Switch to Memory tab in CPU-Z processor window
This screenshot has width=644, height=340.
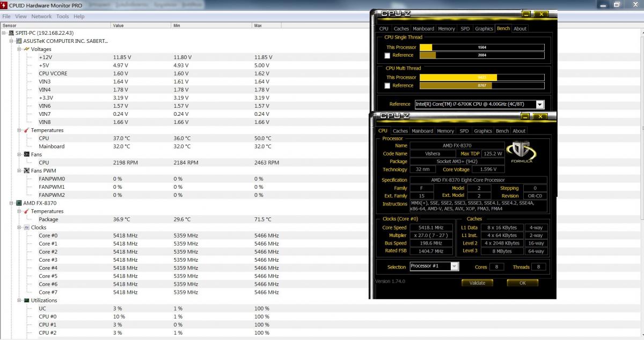[x=445, y=131]
